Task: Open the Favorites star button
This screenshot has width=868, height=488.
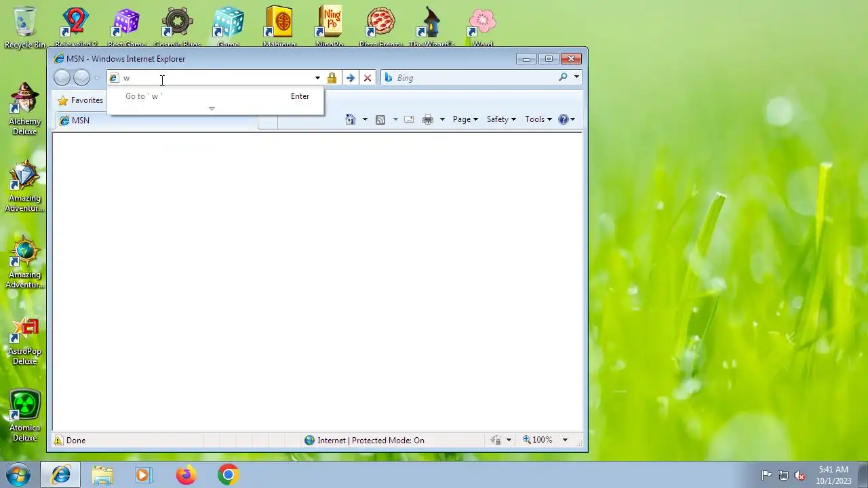Action: [80, 100]
